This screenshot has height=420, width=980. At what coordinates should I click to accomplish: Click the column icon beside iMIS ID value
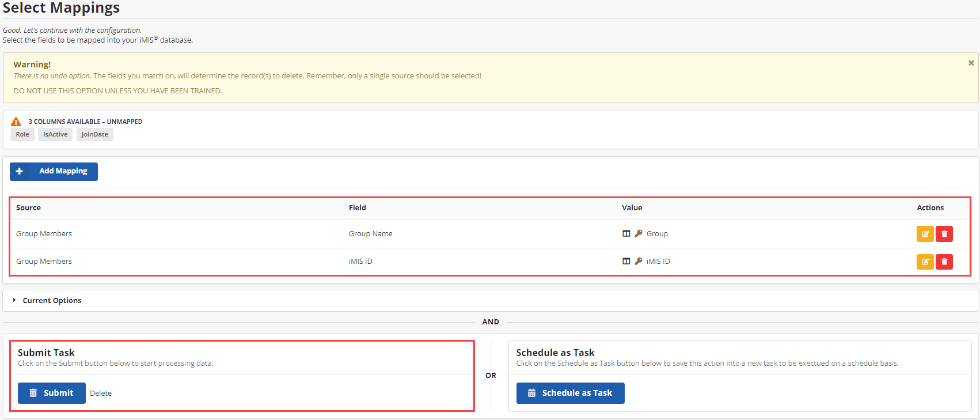click(x=626, y=262)
